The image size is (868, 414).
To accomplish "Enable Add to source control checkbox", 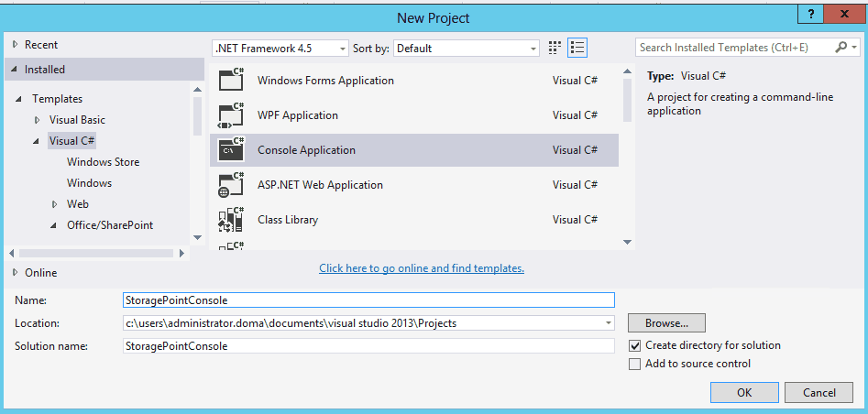I will coord(635,364).
